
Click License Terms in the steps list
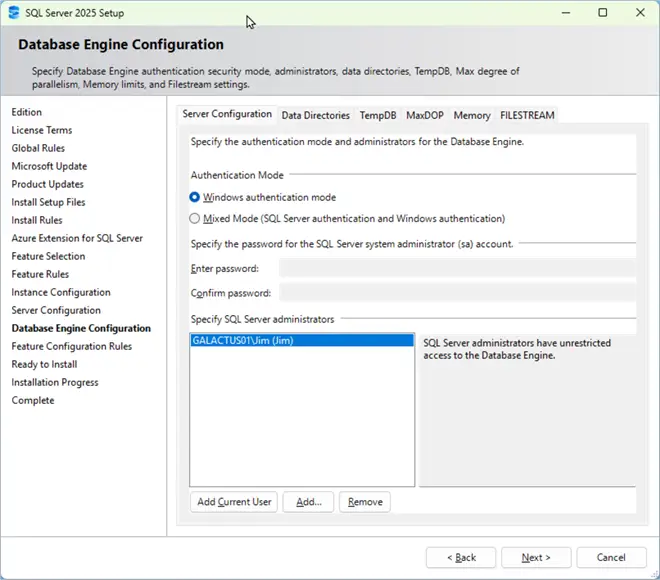click(42, 130)
